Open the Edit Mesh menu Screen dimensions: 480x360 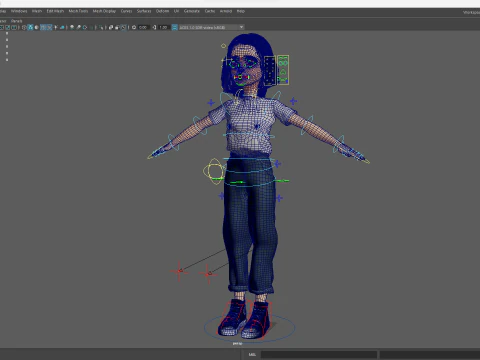pyautogui.click(x=55, y=11)
